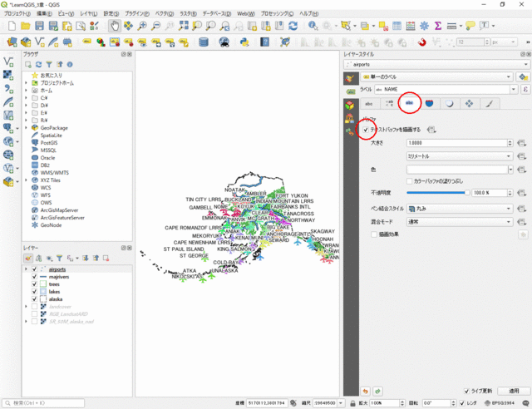Open the millimeter unit dropdown
Image resolution: width=532 pixels, height=409 pixels.
(460, 156)
